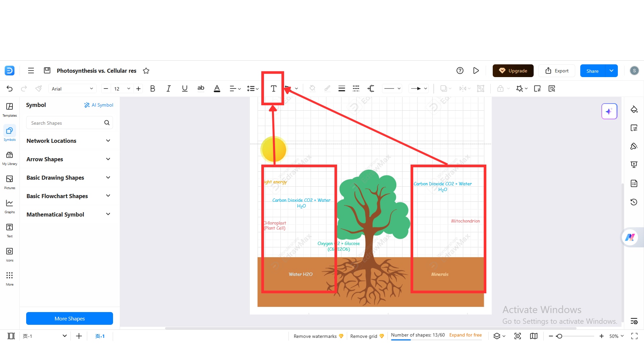Click the Expand for free link
The image size is (644, 362).
click(465, 335)
